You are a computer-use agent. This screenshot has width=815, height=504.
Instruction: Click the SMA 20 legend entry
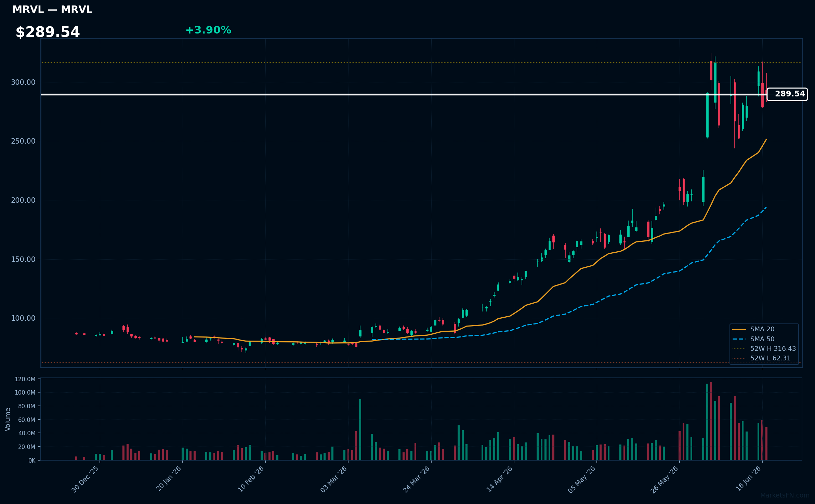pyautogui.click(x=753, y=329)
